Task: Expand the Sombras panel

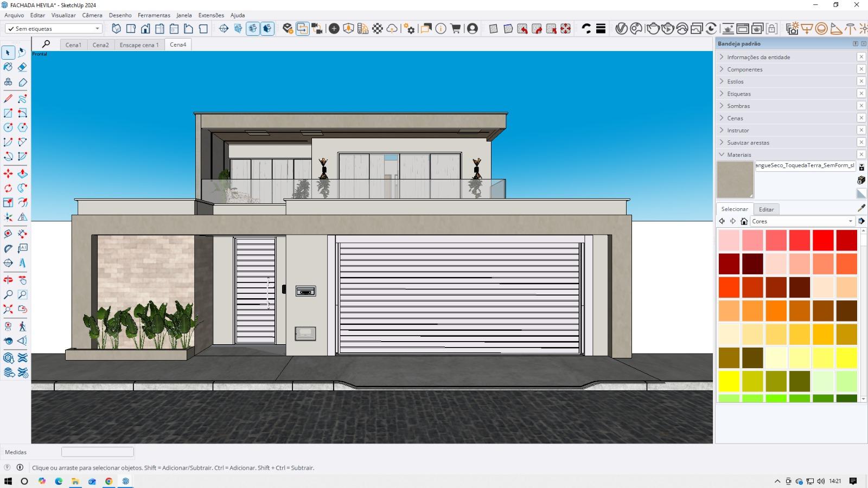Action: (x=738, y=106)
